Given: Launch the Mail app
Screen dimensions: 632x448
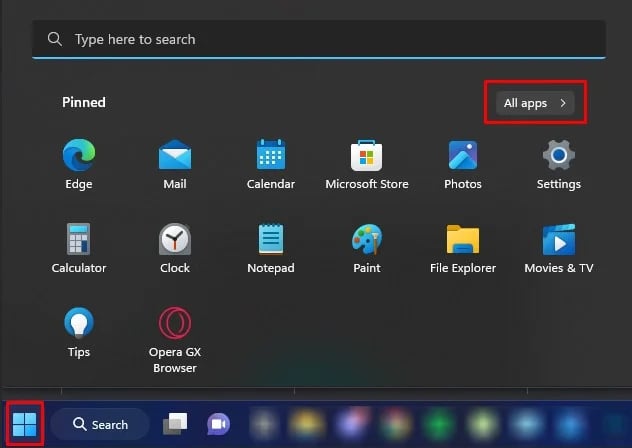Looking at the screenshot, I should 175,164.
